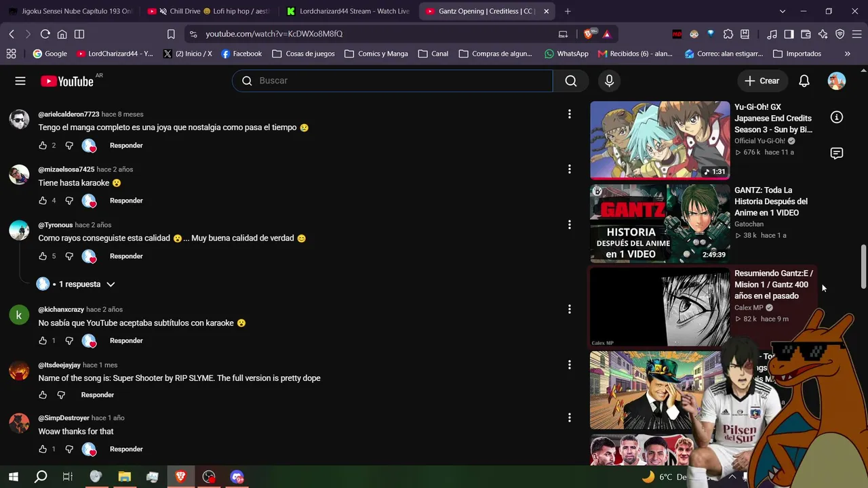Open Brave VPN shield icon
This screenshot has width=868, height=488.
click(x=840, y=34)
